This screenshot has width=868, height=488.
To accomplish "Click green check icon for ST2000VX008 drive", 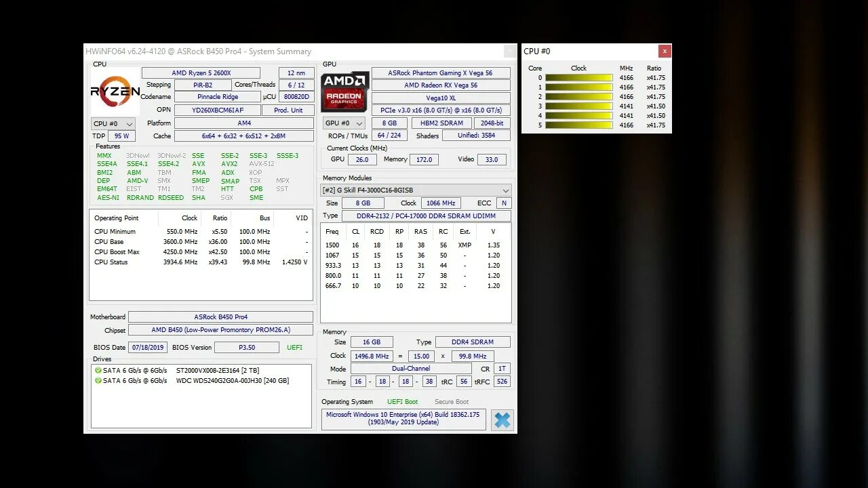I will 98,371.
